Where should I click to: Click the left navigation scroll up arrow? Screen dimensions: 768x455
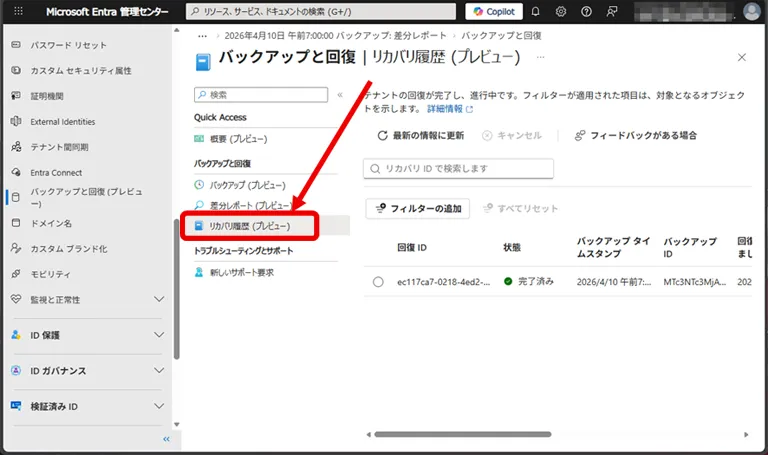[177, 30]
